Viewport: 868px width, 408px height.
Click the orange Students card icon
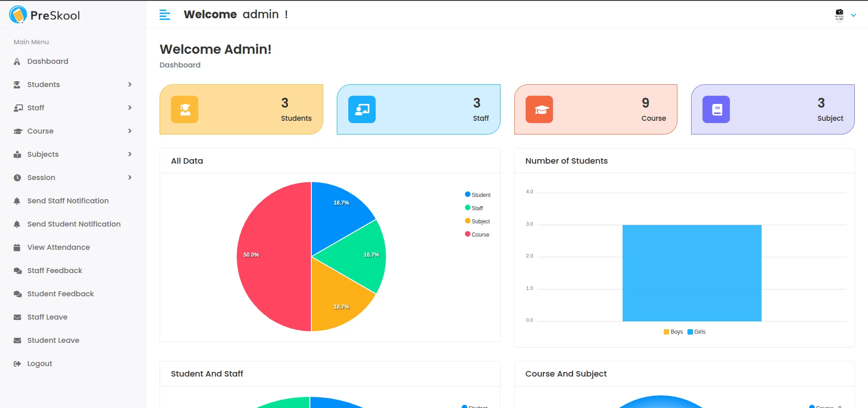[x=185, y=109]
